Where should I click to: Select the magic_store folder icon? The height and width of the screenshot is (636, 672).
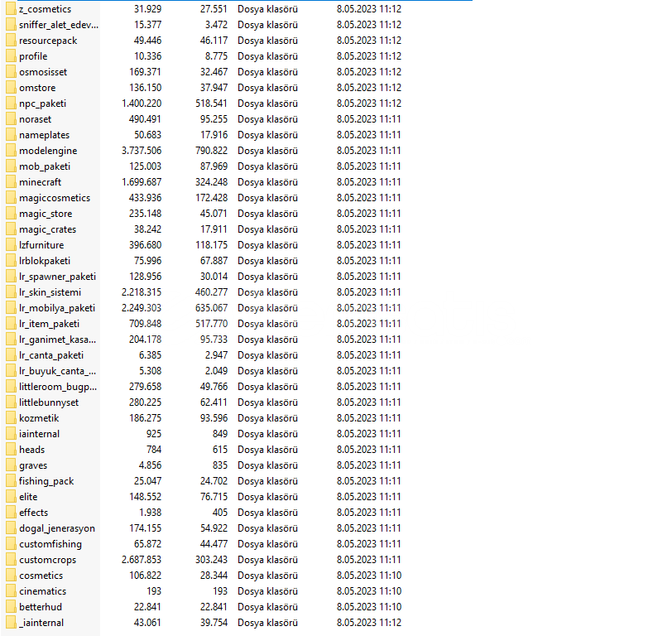(x=11, y=214)
